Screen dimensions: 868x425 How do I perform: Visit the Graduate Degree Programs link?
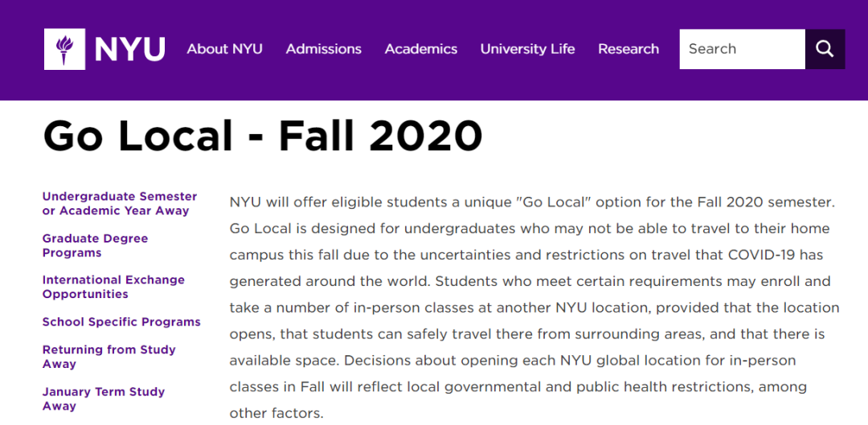(x=95, y=246)
